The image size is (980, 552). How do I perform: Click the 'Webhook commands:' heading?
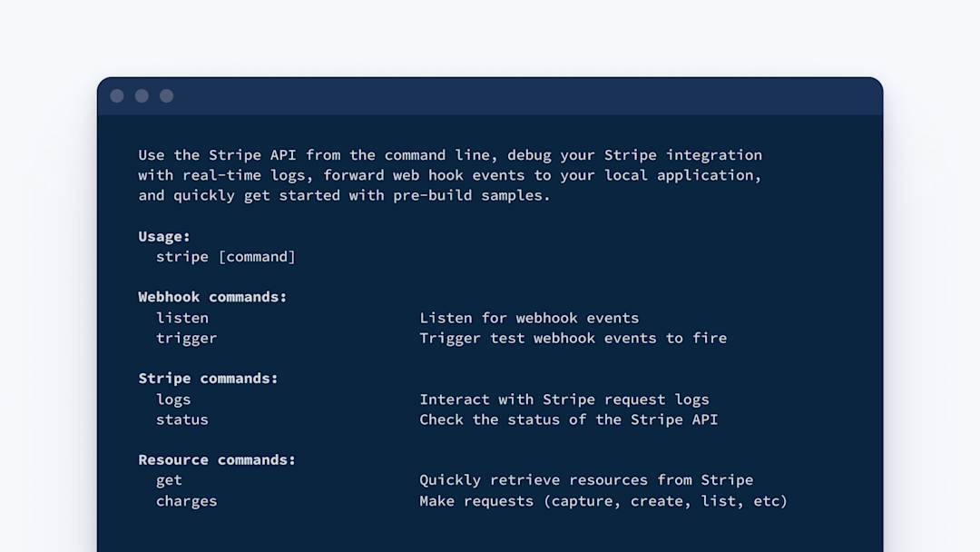pyautogui.click(x=211, y=297)
